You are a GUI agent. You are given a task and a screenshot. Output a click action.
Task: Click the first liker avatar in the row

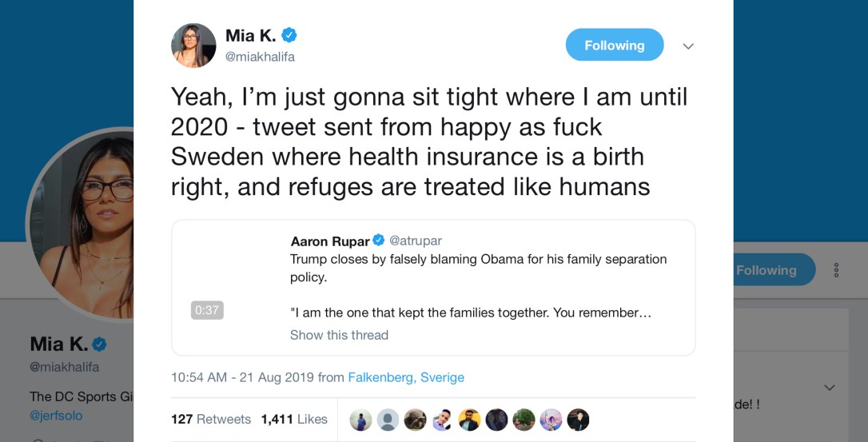click(x=360, y=420)
